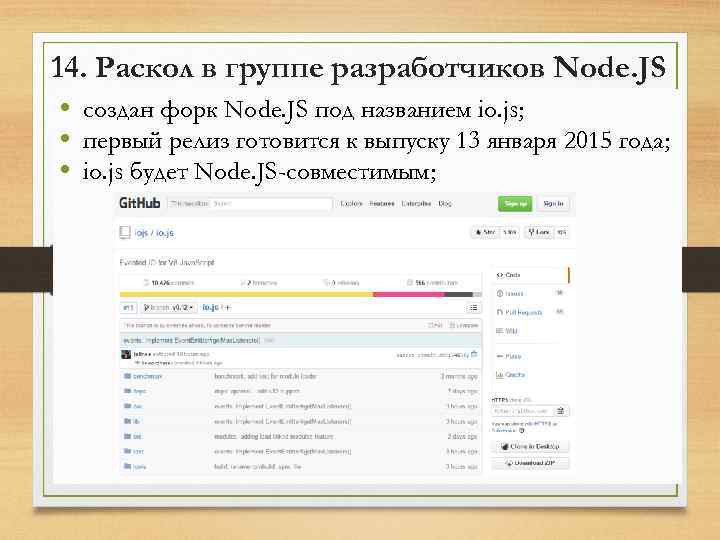Open the Blog menu link
Image resolution: width=720 pixels, height=540 pixels.
tap(445, 203)
